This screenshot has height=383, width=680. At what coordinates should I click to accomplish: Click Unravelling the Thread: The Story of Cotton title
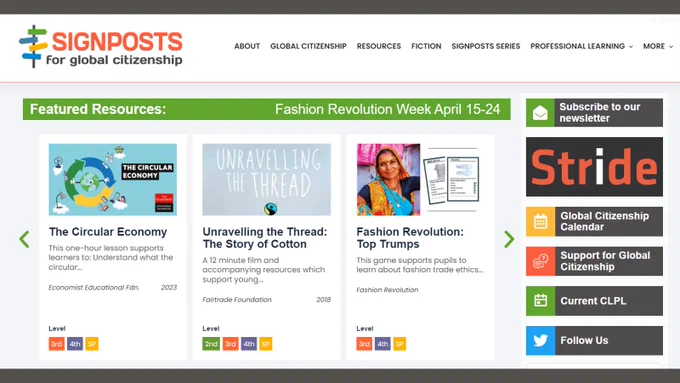265,238
